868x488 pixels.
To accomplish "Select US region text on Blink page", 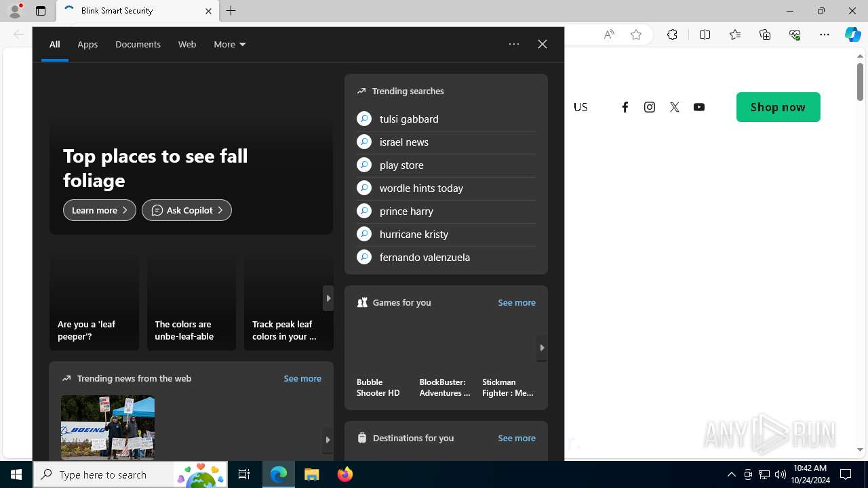I will (580, 107).
